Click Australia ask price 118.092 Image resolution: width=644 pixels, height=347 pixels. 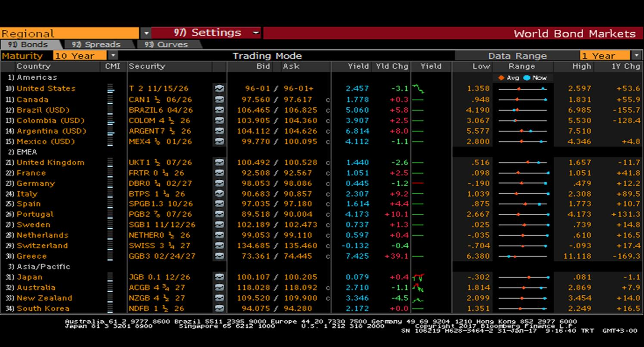301,288
